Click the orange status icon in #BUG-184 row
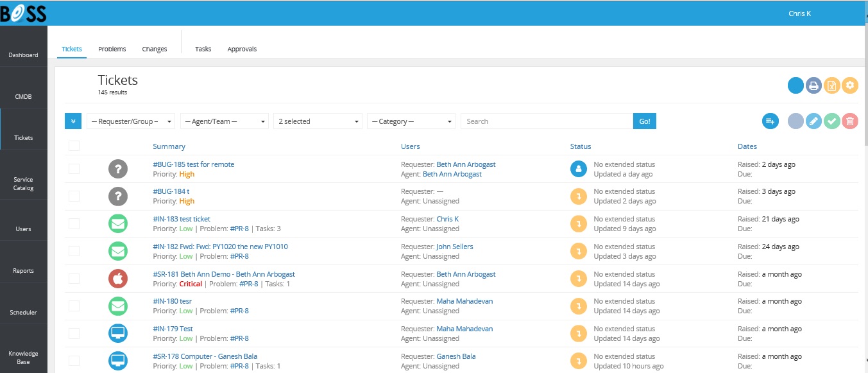 click(579, 196)
